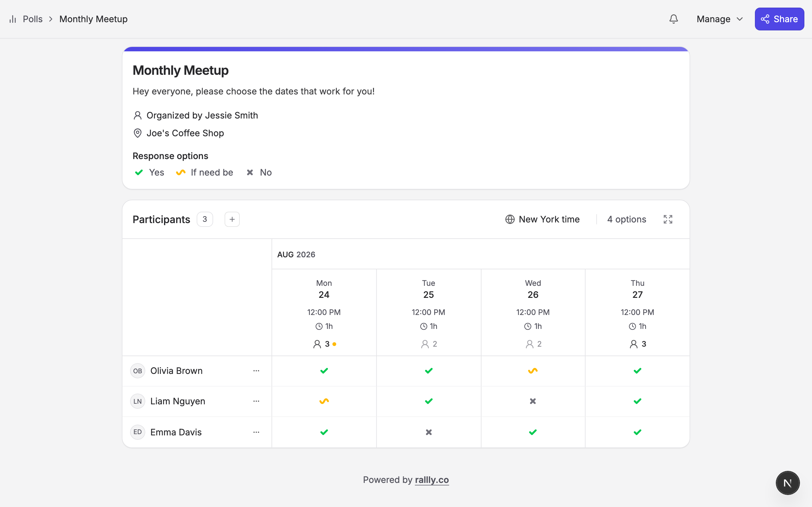The height and width of the screenshot is (507, 812).
Task: Open Liam Nguyen's three-dot menu
Action: point(256,401)
